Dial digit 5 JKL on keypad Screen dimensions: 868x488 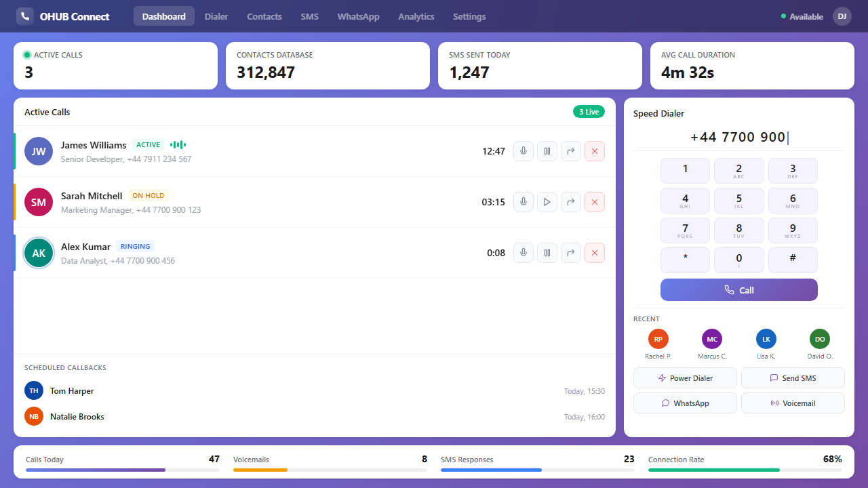point(739,201)
